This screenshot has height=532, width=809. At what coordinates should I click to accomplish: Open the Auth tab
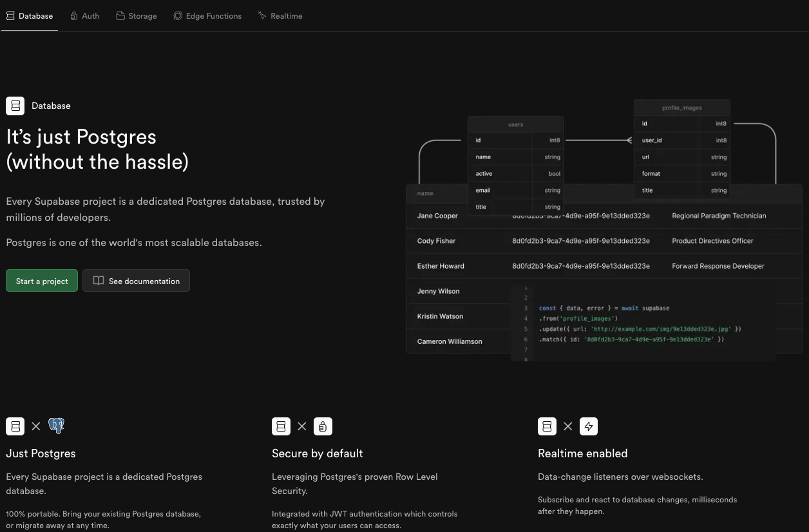click(84, 15)
